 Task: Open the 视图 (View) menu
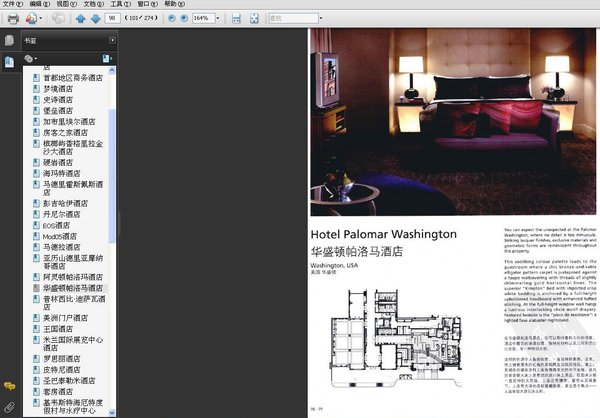67,4
